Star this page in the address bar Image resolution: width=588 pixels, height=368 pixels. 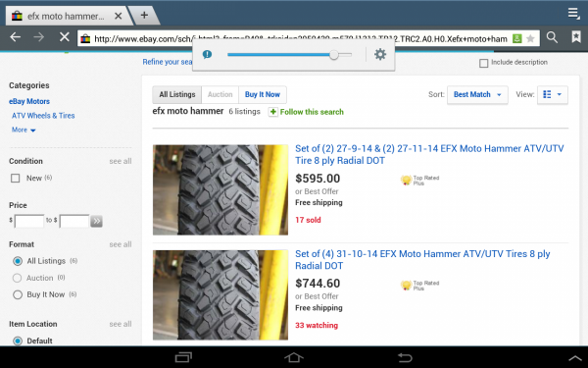click(x=530, y=38)
